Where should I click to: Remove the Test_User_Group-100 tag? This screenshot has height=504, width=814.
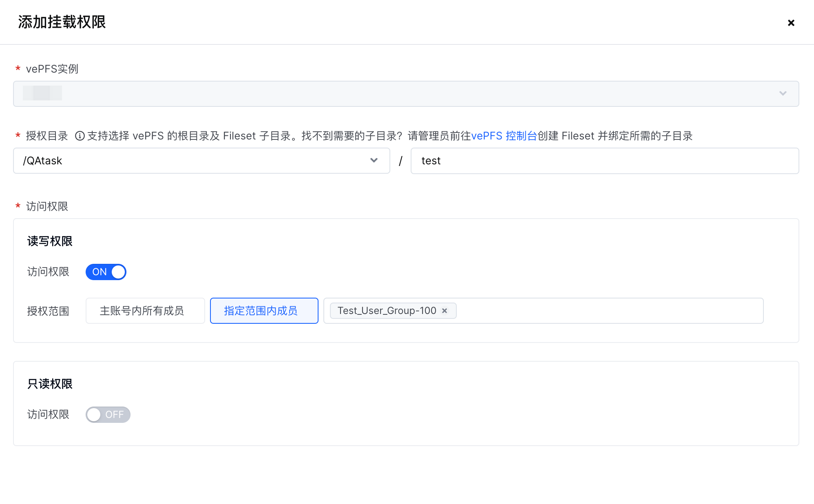(x=445, y=311)
